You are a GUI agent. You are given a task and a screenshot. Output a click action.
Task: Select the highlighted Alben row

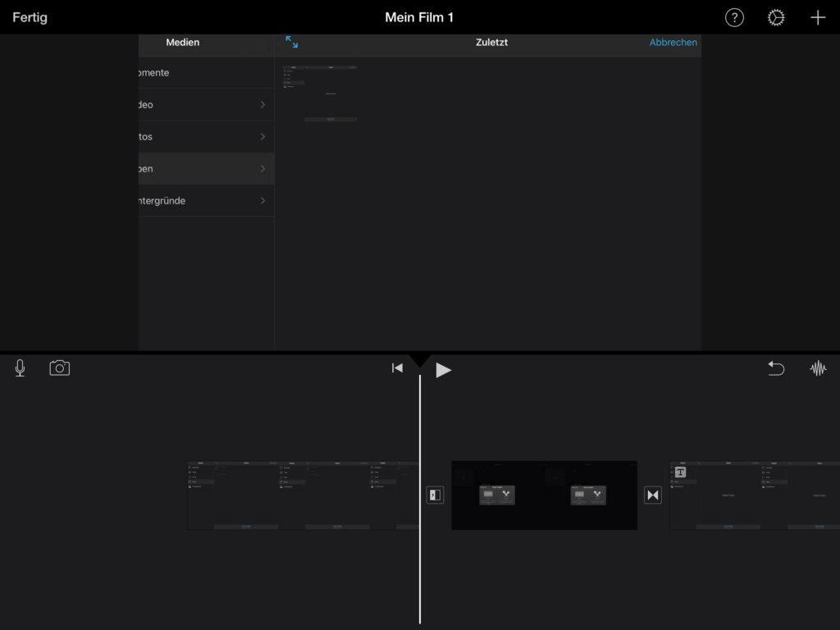tap(205, 169)
